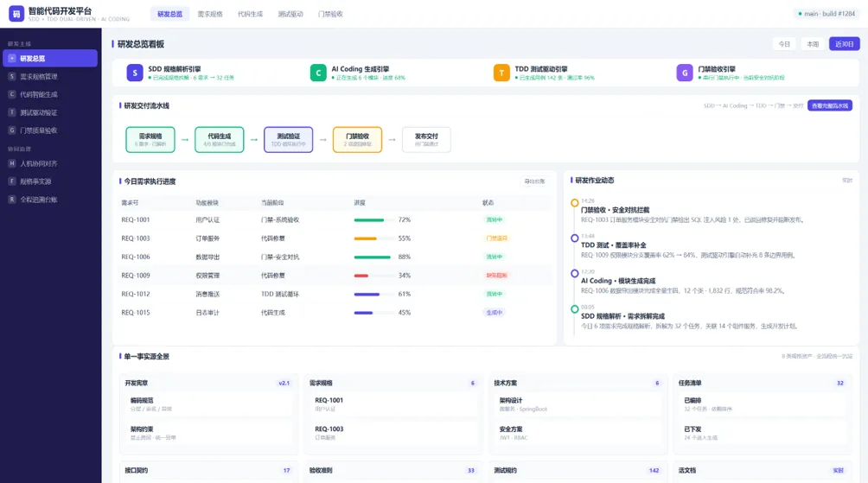Open 测试驱动验证 in the sidebar
Image resolution: width=868 pixels, height=483 pixels.
coord(50,112)
